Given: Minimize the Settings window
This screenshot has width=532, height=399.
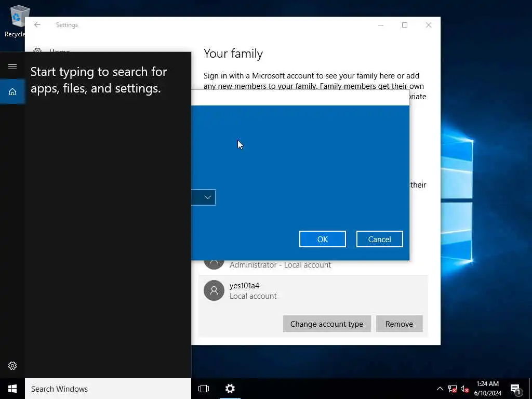Looking at the screenshot, I should 381,25.
